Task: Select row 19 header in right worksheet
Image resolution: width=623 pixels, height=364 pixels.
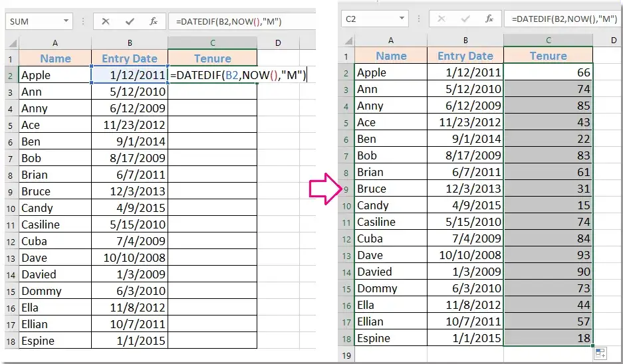Action: pyautogui.click(x=346, y=355)
